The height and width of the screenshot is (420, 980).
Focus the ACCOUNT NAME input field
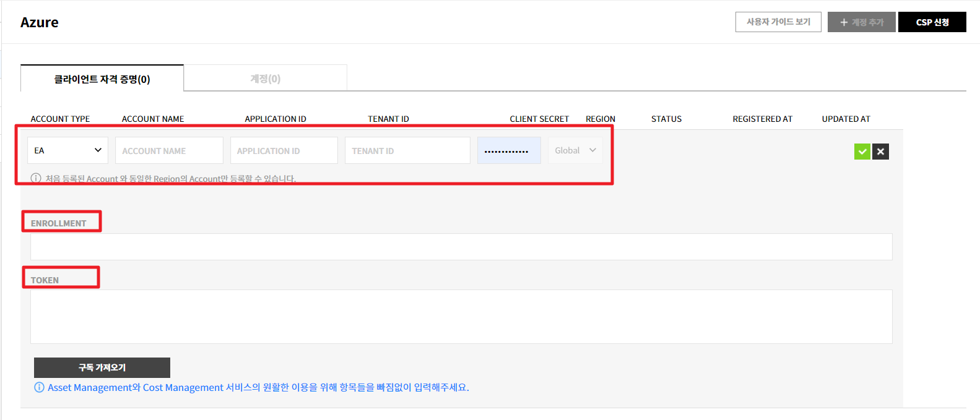click(169, 150)
